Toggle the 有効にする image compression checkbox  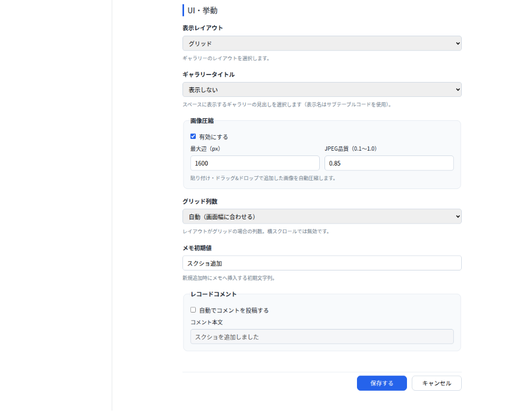[193, 136]
